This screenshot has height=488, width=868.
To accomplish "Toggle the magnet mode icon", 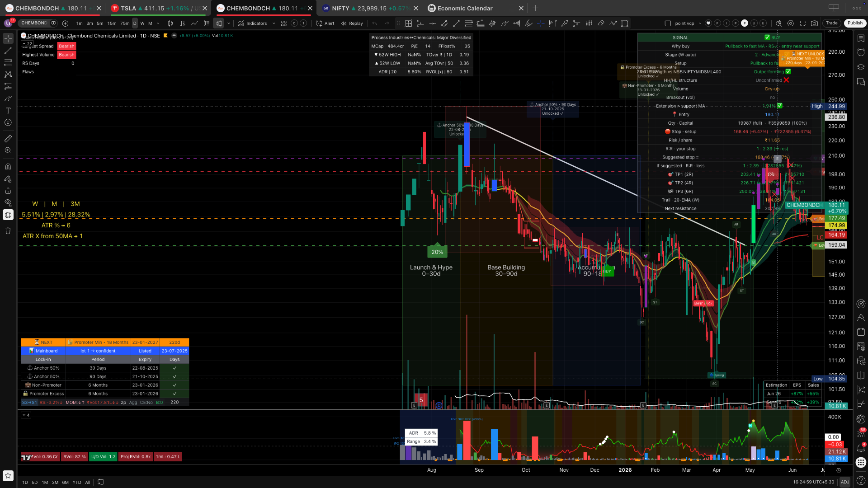I will [8, 166].
